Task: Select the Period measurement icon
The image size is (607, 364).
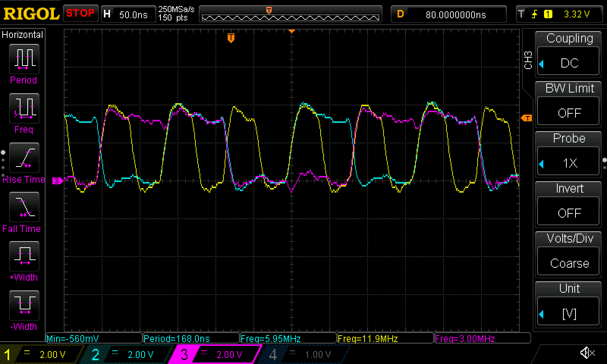Action: coord(24,60)
